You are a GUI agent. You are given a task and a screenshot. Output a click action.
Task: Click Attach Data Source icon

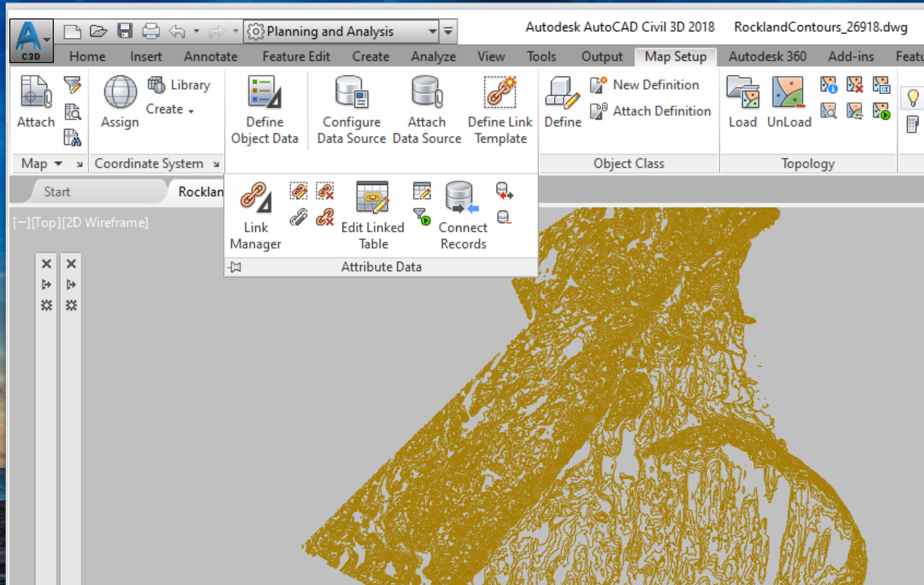[x=427, y=92]
